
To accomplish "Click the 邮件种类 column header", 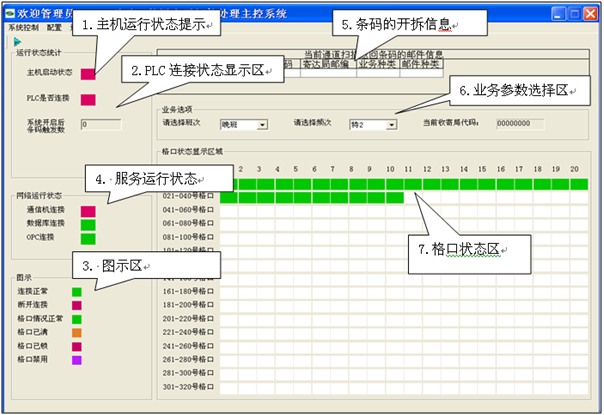I will (421, 64).
